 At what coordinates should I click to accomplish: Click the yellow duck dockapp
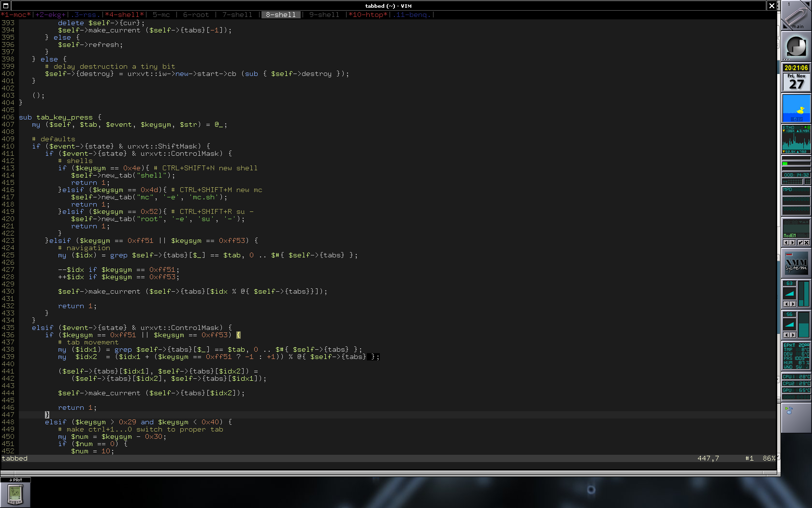click(796, 108)
